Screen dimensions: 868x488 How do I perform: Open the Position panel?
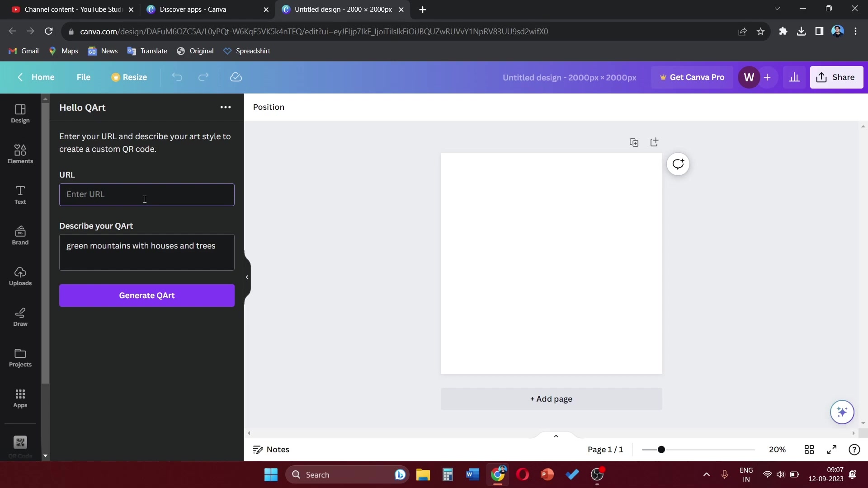tap(269, 107)
